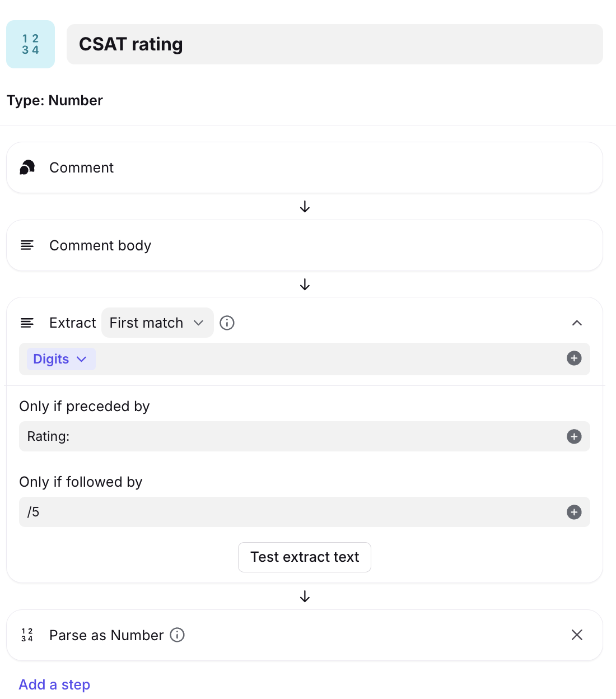
Task: Click the Comment step speech bubble icon
Action: tap(27, 167)
